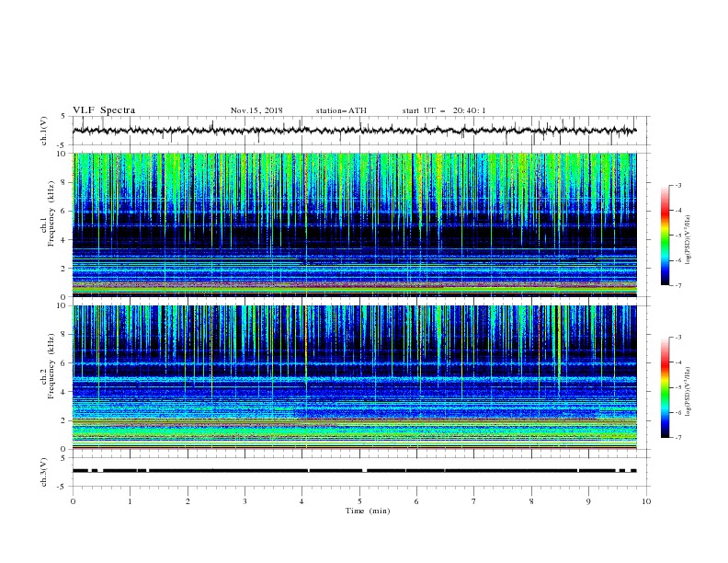The height and width of the screenshot is (563, 728).
Task: Click the date "Nov.15, 2018"
Action: [x=256, y=110]
